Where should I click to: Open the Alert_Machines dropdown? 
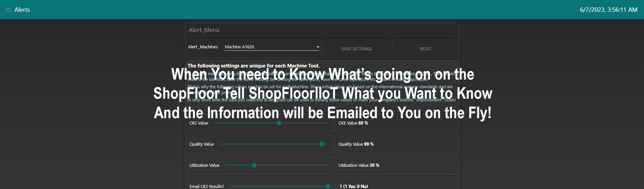272,47
